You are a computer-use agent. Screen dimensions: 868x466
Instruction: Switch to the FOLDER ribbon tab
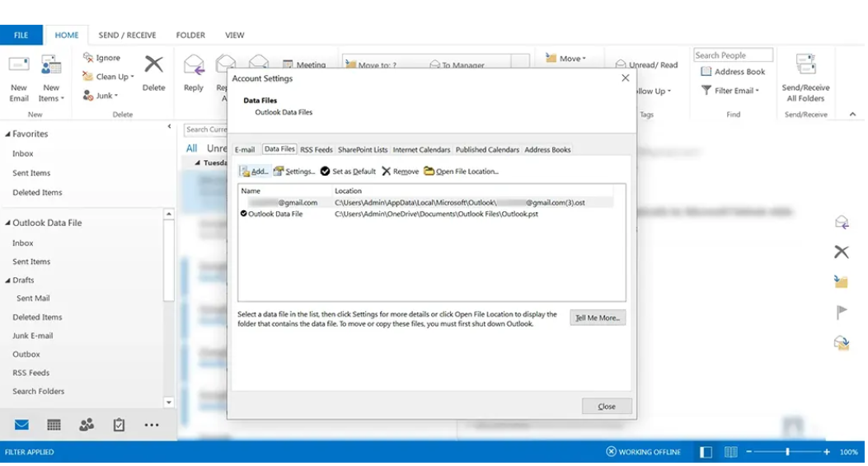click(190, 35)
